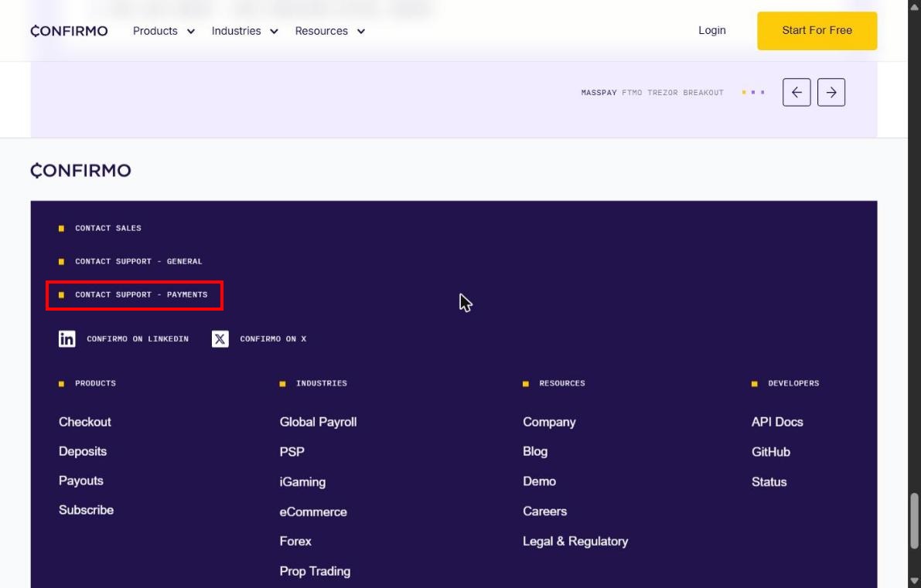Open the Legal & Regulatory link

pyautogui.click(x=575, y=541)
